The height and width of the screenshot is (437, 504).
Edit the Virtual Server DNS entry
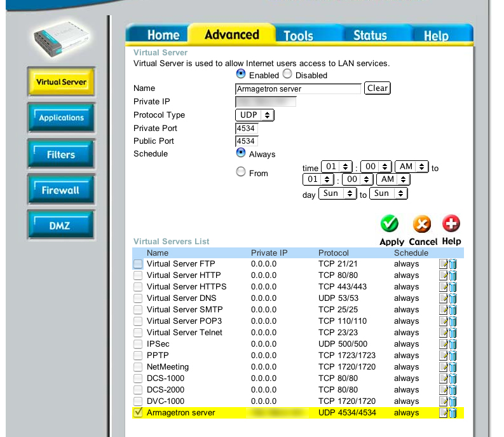click(x=444, y=298)
